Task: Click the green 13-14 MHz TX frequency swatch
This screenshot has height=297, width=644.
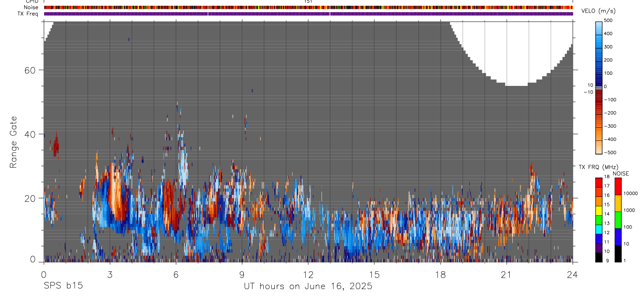Action: pyautogui.click(x=599, y=219)
